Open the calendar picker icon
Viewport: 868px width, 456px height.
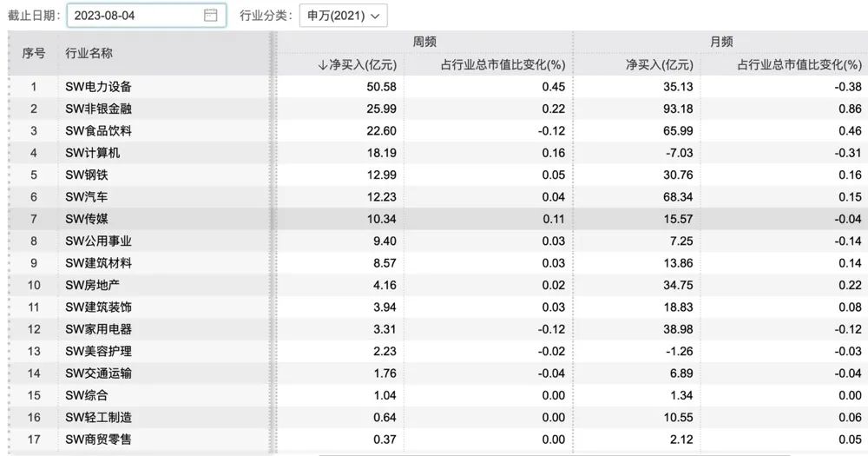coord(210,16)
